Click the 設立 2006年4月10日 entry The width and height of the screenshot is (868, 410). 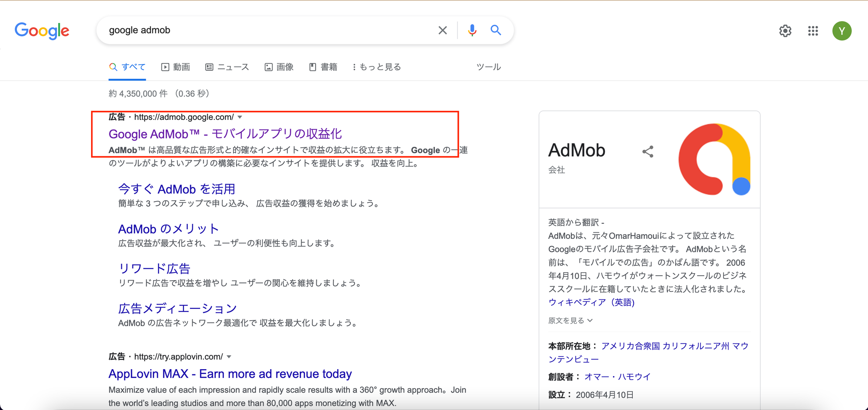[591, 395]
